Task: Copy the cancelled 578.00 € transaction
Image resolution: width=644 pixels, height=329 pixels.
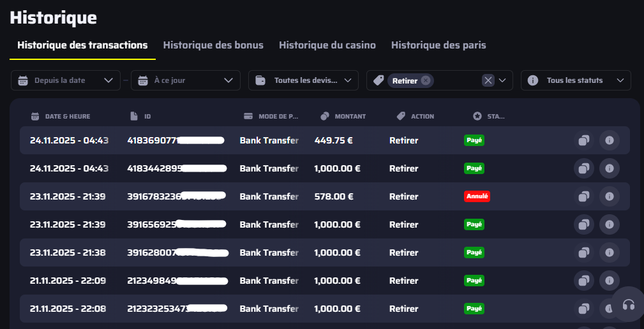Action: coord(583,196)
